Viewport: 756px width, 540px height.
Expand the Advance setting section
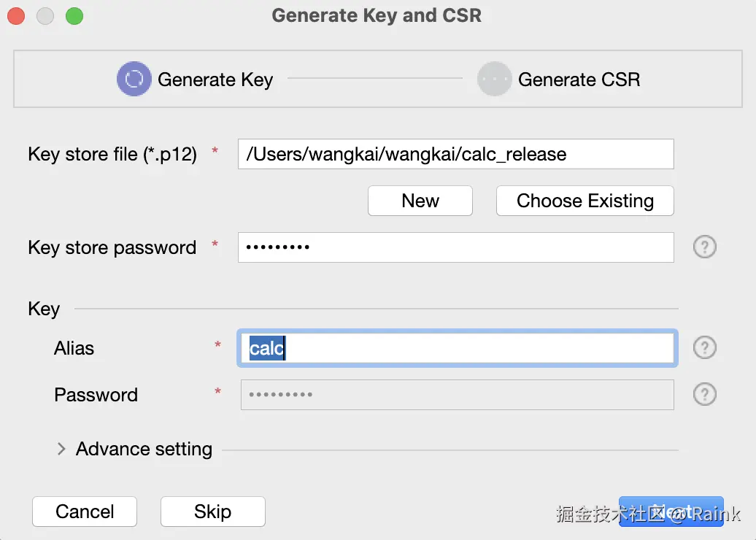click(62, 449)
